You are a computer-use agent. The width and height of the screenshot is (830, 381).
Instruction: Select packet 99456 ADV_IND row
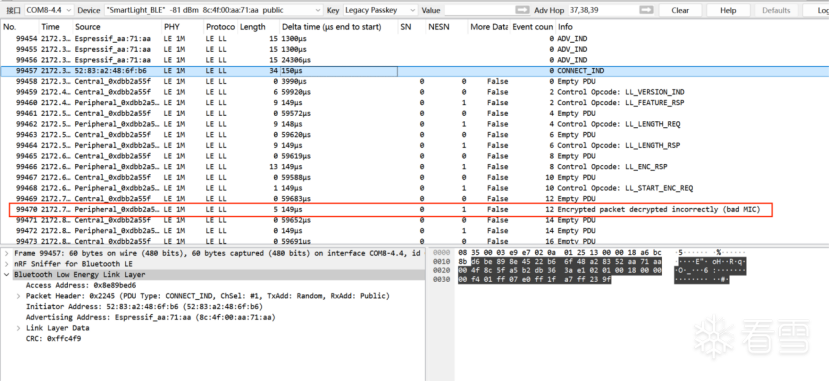(x=414, y=60)
